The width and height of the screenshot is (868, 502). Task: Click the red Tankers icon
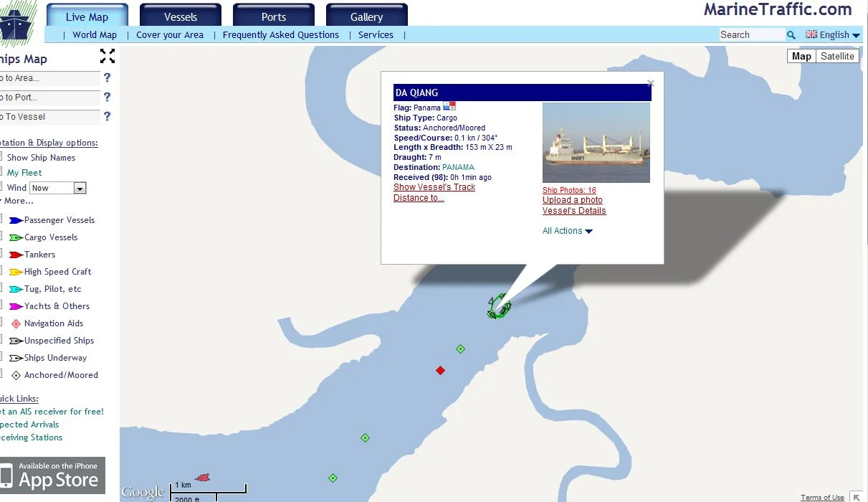click(16, 255)
